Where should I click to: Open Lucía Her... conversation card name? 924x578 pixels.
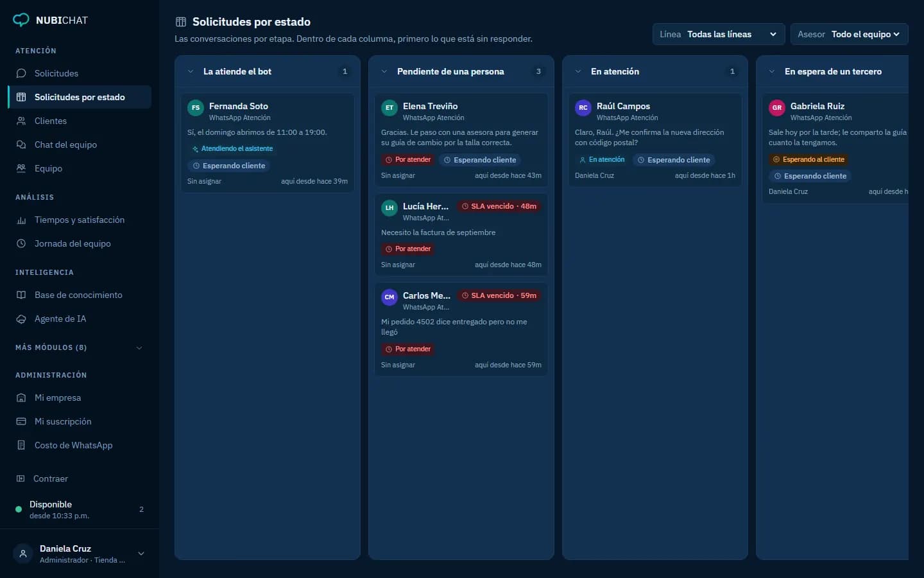pyautogui.click(x=425, y=206)
